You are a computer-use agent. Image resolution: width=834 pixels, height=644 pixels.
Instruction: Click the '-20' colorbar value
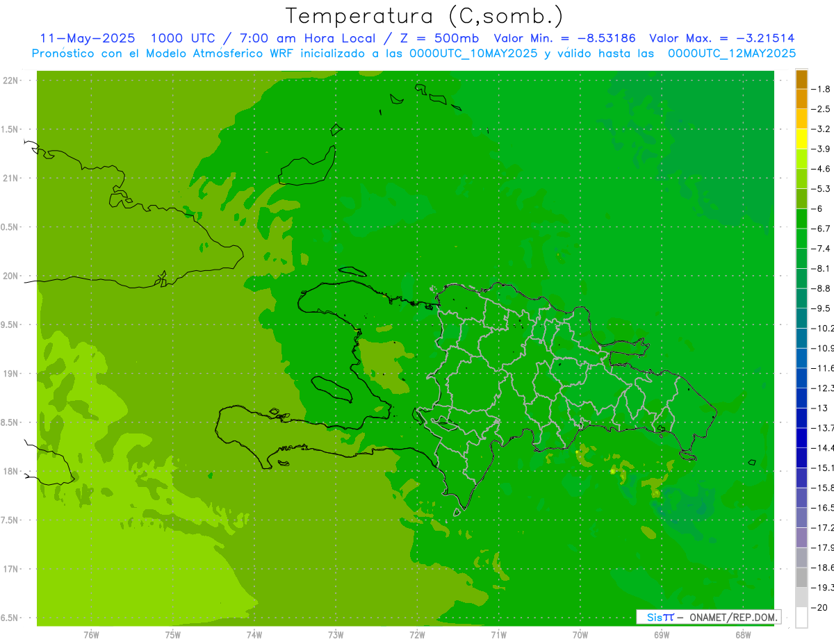(x=821, y=607)
